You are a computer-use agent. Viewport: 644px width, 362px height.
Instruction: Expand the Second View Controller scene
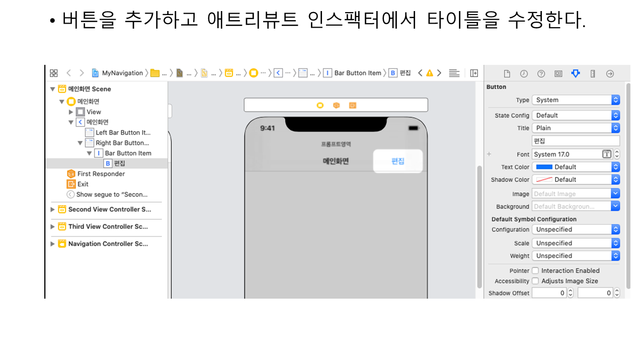pos(53,210)
